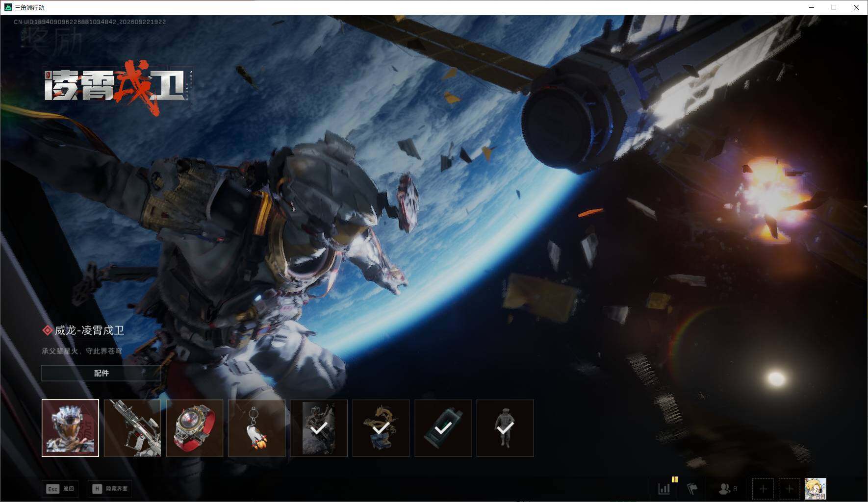Select the red-strap wristwatch reward thumbnail
This screenshot has width=868, height=502.
195,428
